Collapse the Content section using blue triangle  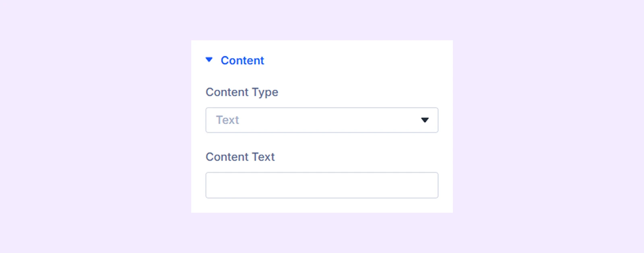[209, 60]
